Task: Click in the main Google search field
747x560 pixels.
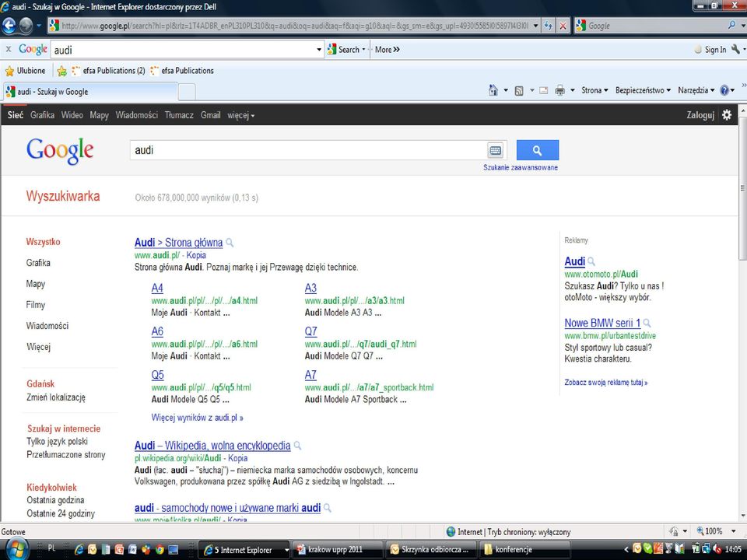Action: click(x=308, y=150)
